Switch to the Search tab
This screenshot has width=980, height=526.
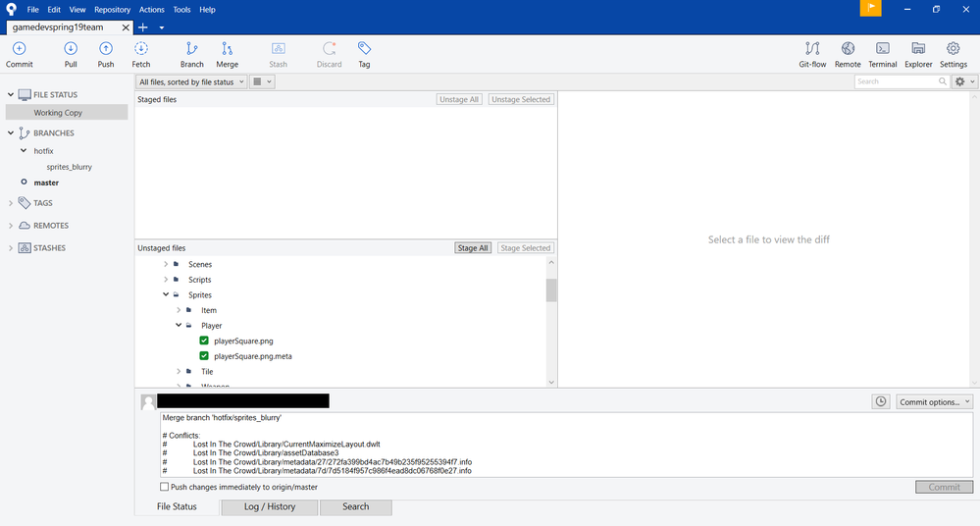[x=356, y=506]
